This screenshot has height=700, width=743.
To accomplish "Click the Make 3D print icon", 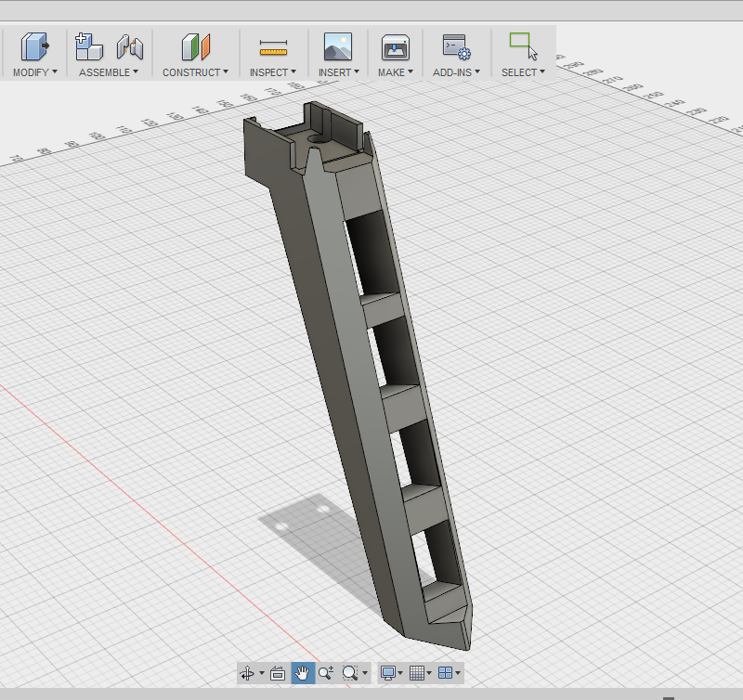I will click(x=396, y=47).
